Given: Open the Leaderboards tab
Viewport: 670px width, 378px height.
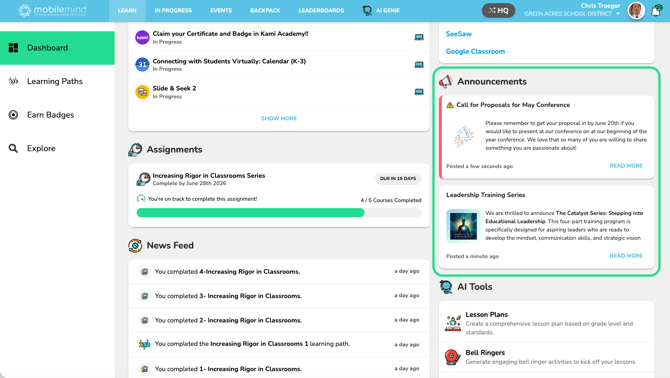Looking at the screenshot, I should click(321, 11).
